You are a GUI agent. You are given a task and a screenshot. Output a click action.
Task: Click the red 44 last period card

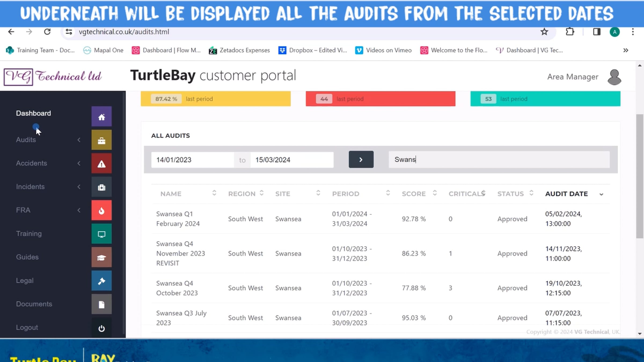coord(380,99)
